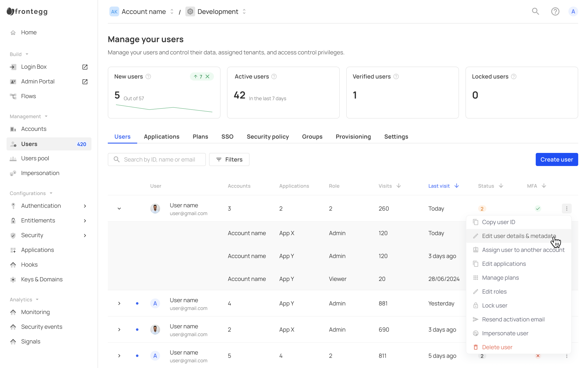Dismiss the new users trend badge
588x368 pixels.
point(208,77)
